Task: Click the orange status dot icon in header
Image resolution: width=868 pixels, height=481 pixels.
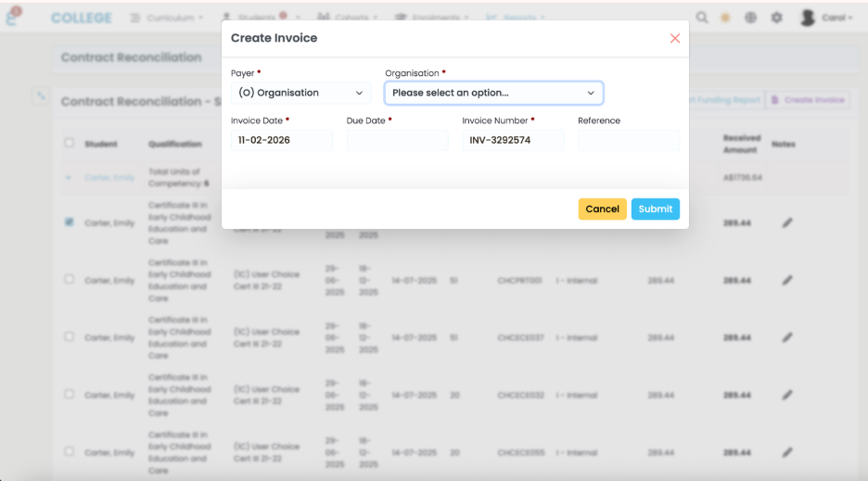Action: click(x=726, y=18)
